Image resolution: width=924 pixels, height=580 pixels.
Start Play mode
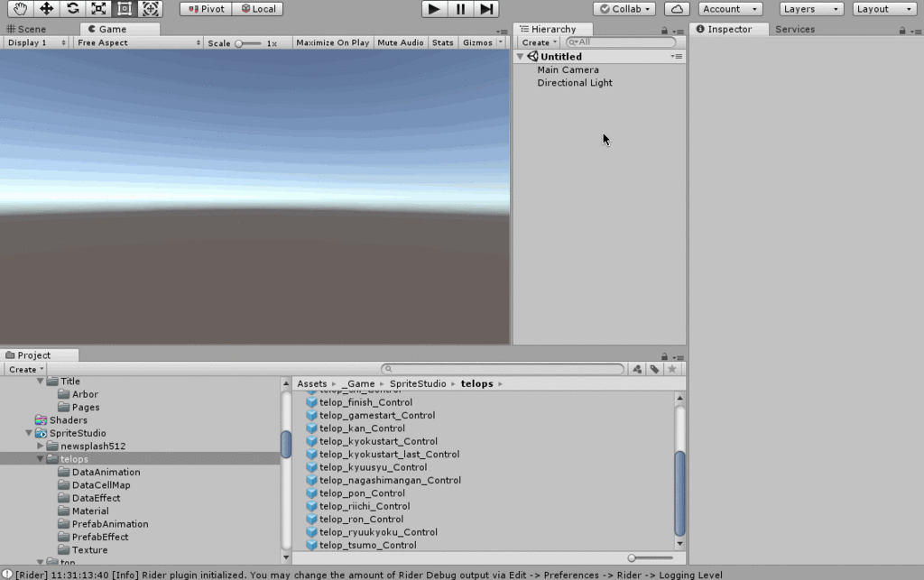point(434,9)
